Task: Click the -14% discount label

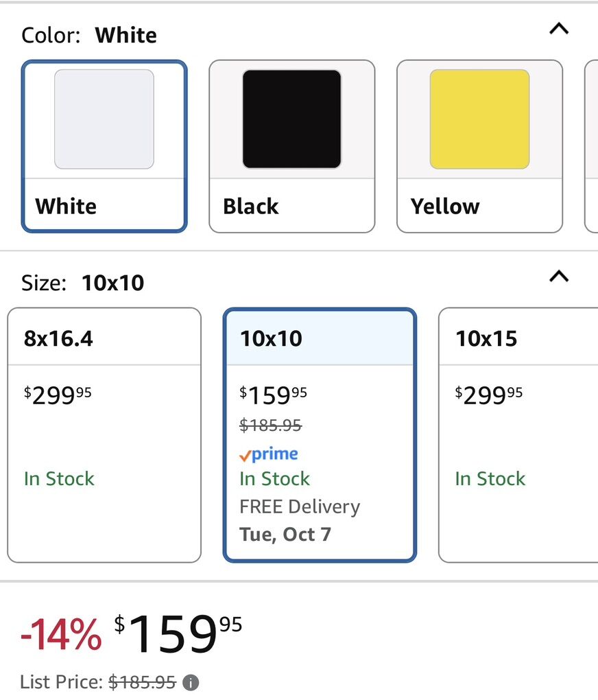Action: coord(62,634)
